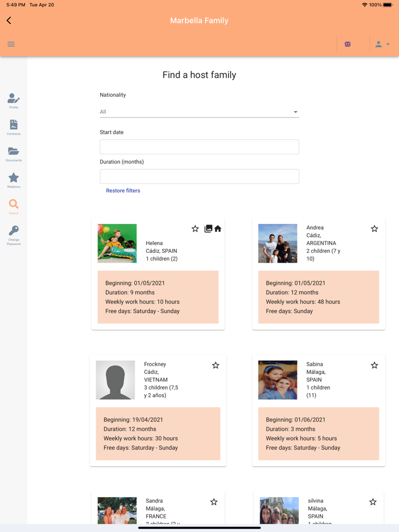Open Helena's house icon

pyautogui.click(x=218, y=228)
